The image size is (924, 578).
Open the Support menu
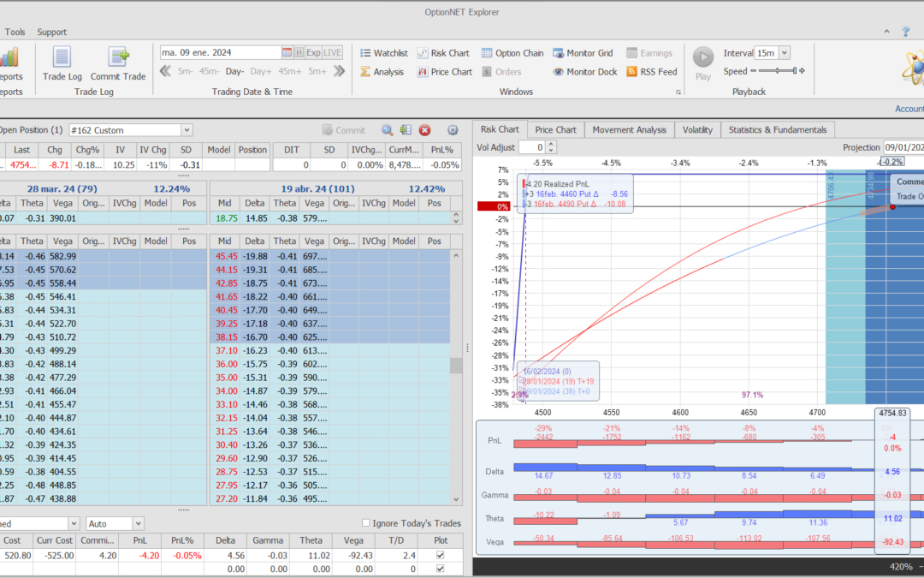click(x=51, y=32)
